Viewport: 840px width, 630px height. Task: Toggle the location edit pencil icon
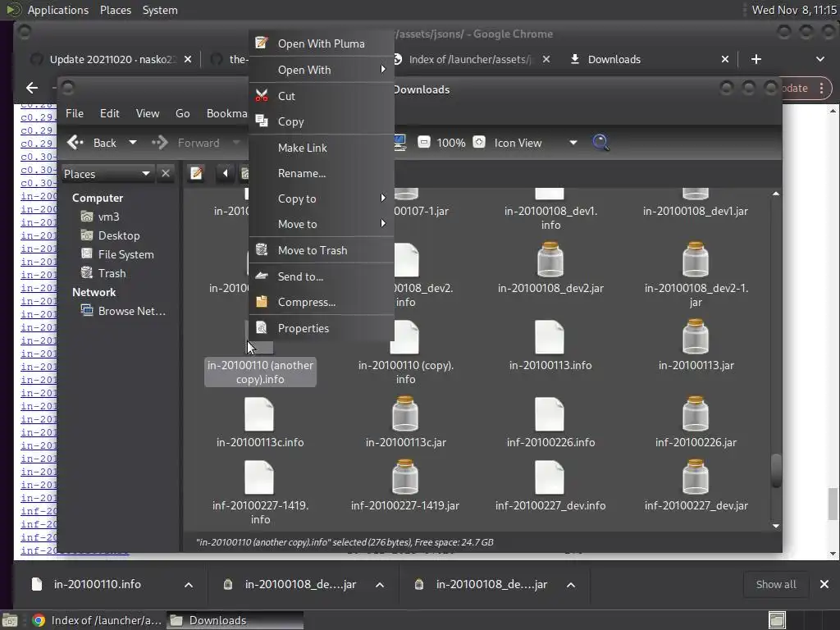[197, 173]
